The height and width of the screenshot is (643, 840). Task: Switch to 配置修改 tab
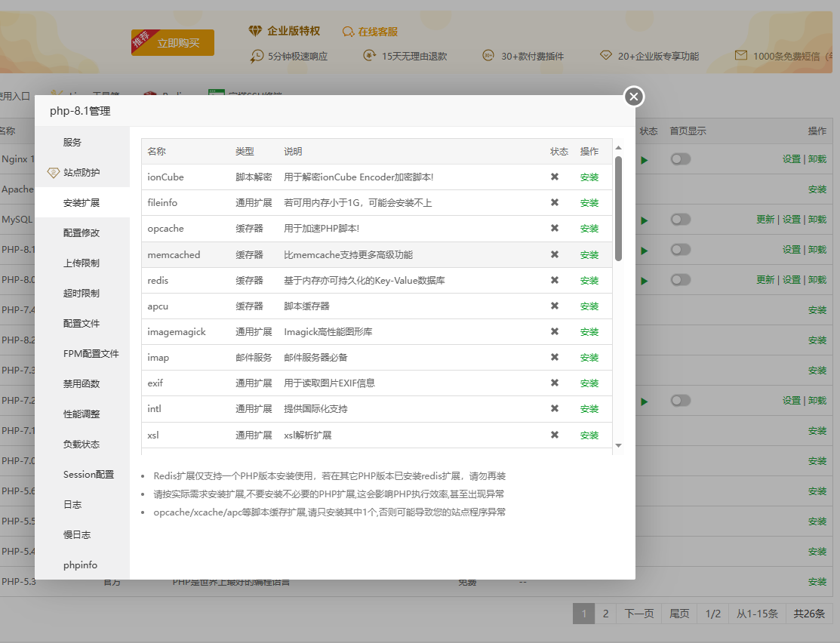pos(82,232)
